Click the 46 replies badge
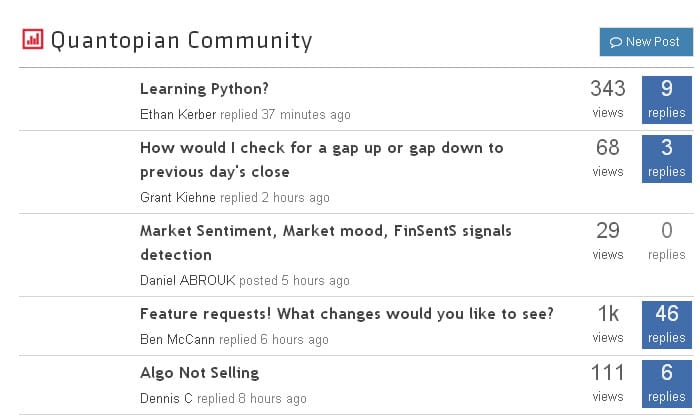 coord(666,324)
